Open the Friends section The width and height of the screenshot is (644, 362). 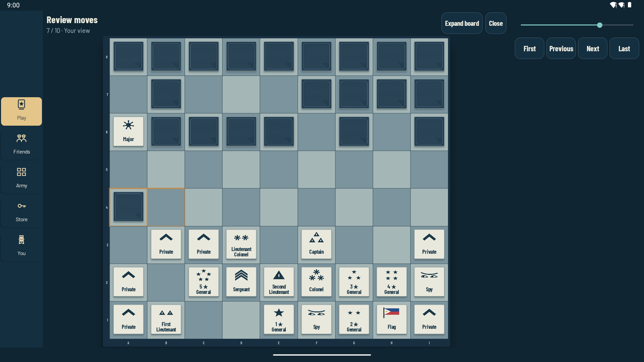[21, 145]
